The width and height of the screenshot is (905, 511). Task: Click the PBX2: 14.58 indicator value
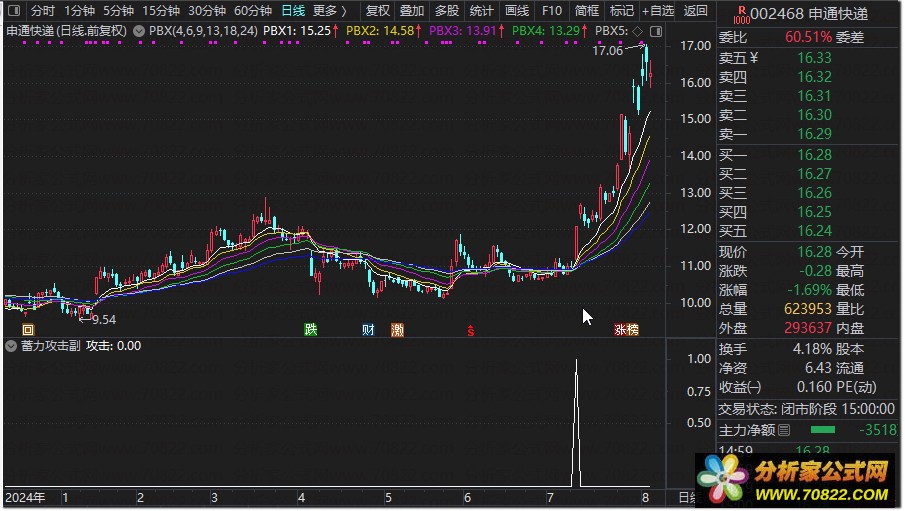tap(380, 31)
